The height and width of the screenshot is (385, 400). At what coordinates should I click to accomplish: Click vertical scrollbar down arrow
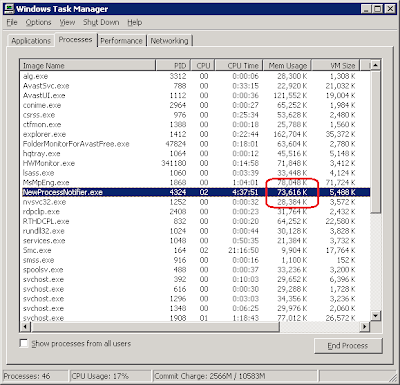tap(376, 315)
